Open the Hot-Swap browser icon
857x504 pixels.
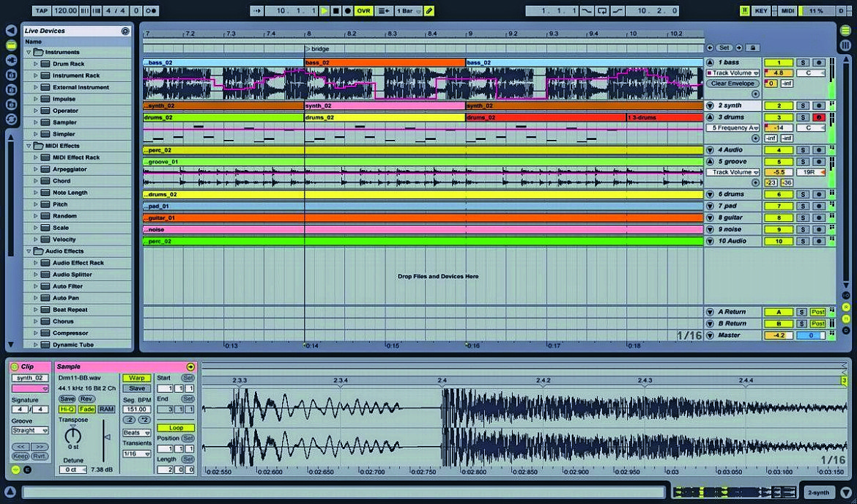tap(11, 119)
